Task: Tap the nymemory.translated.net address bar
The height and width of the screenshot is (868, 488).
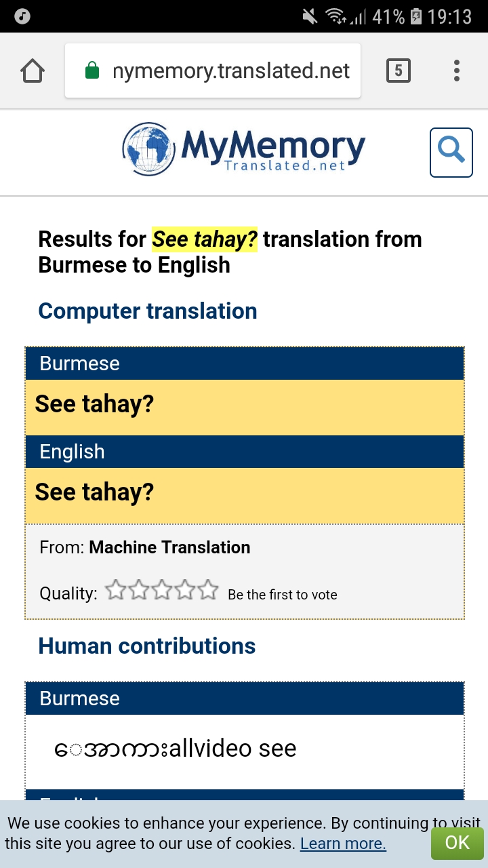Action: point(230,71)
